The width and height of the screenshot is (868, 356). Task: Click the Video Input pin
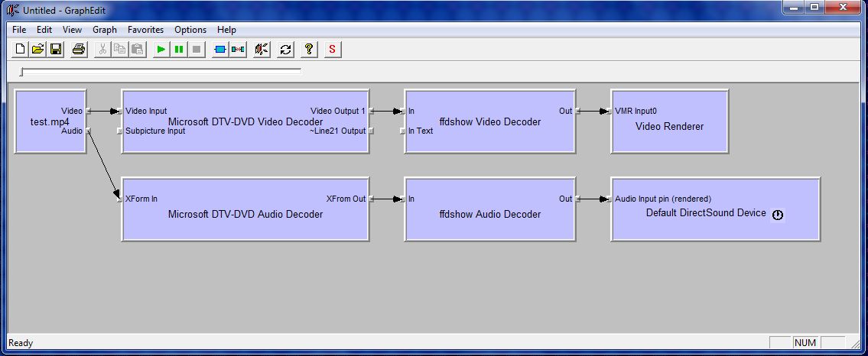(119, 111)
